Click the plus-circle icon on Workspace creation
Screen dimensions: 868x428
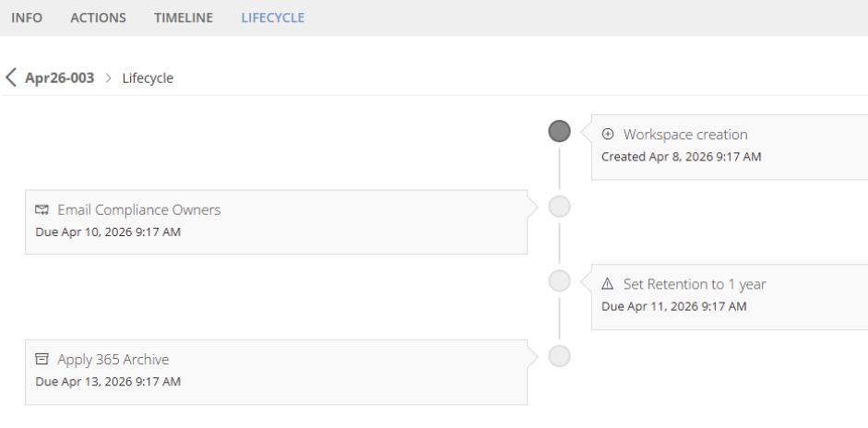608,134
